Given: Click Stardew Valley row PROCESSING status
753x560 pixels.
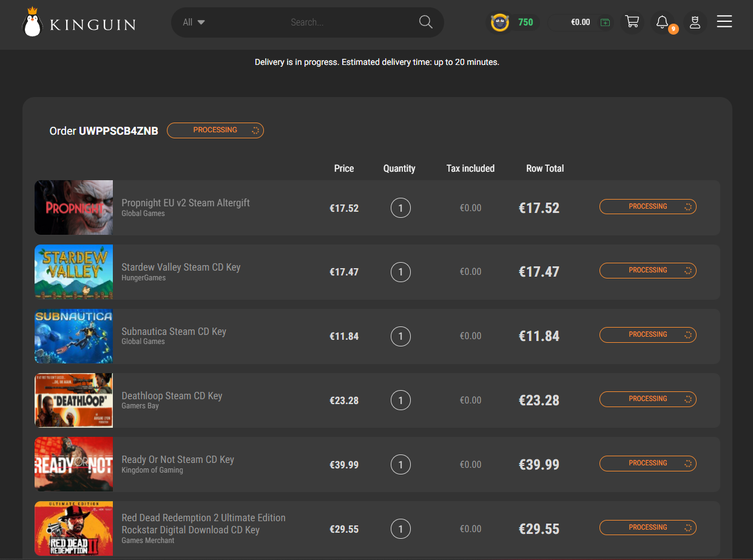Looking at the screenshot, I should (x=648, y=271).
